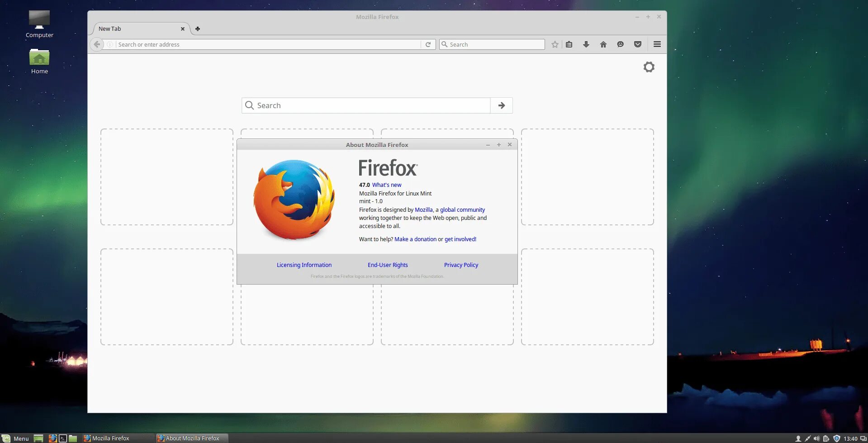This screenshot has height=443, width=868.
Task: Open the What's new link
Action: coord(387,185)
